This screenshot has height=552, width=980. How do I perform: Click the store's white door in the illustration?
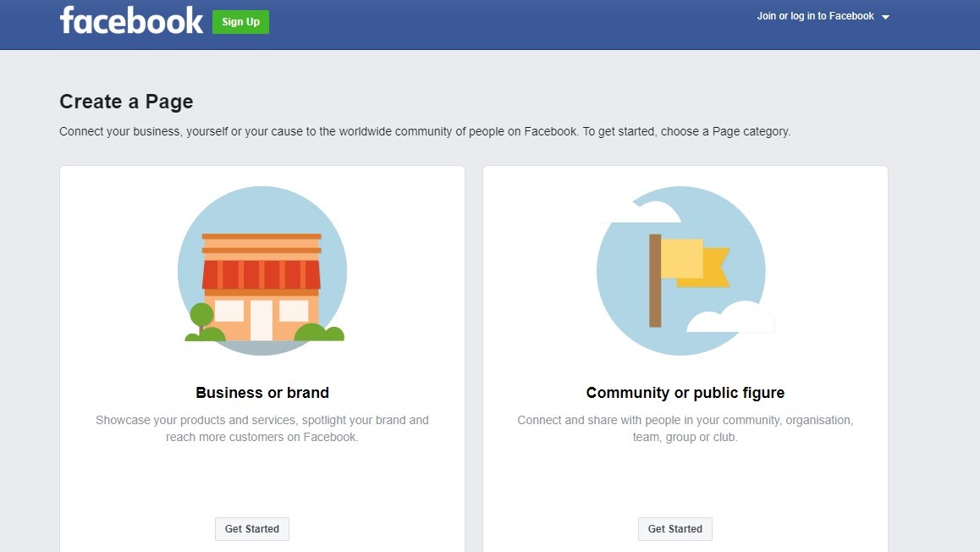pos(262,320)
